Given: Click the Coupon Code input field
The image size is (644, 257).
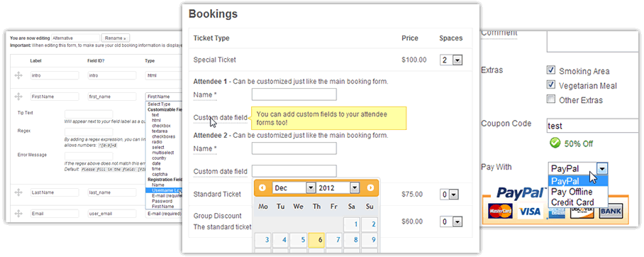Looking at the screenshot, I should point(593,126).
